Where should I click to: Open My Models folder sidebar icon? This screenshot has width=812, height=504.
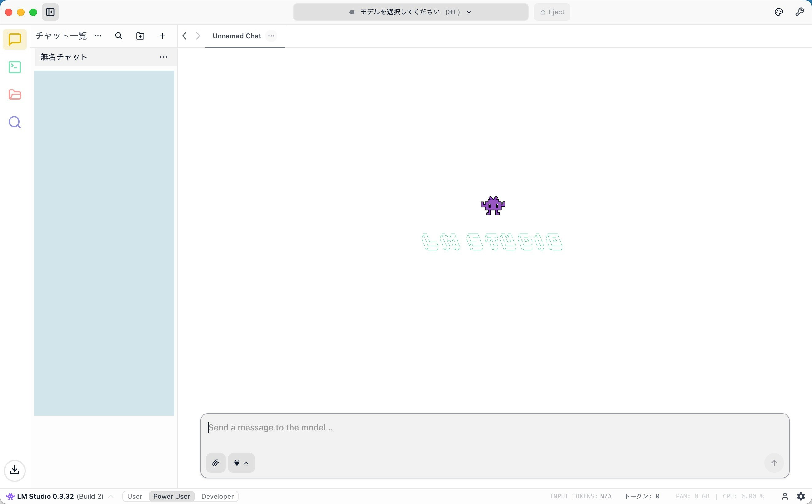(15, 95)
